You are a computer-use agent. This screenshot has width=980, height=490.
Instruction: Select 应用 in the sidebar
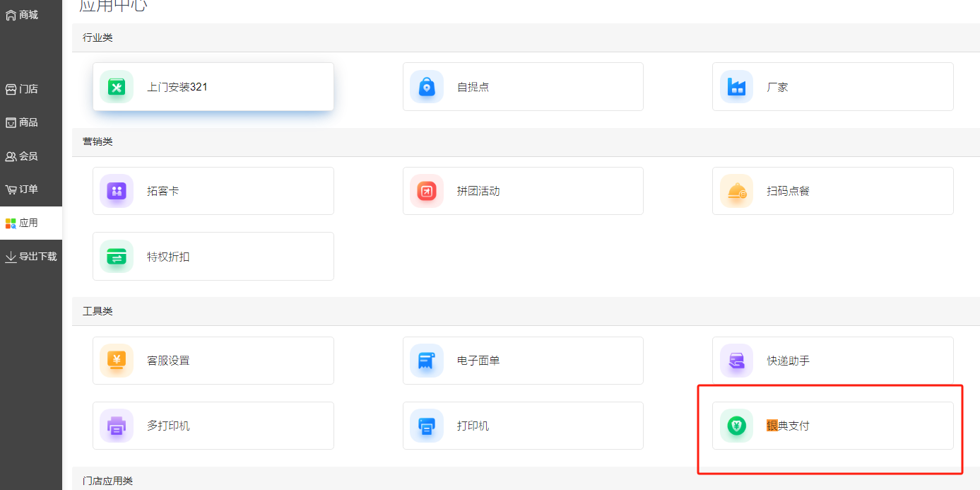[x=22, y=223]
